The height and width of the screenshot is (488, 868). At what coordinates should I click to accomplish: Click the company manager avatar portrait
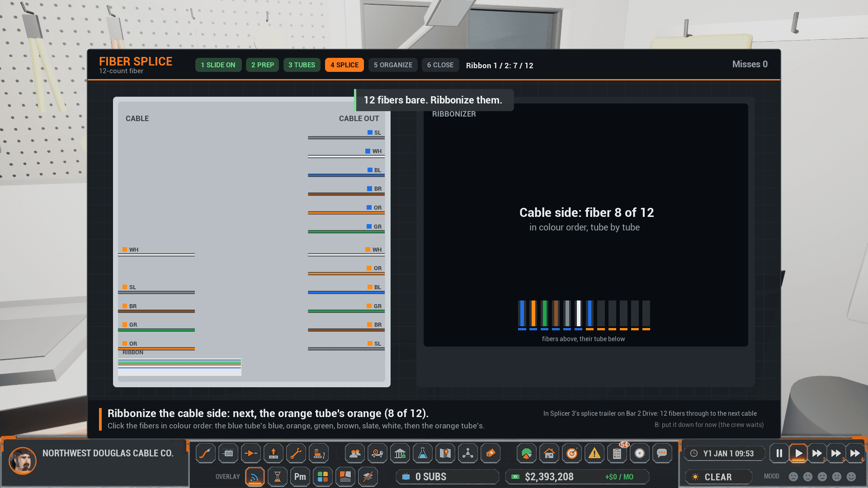pos(23,460)
